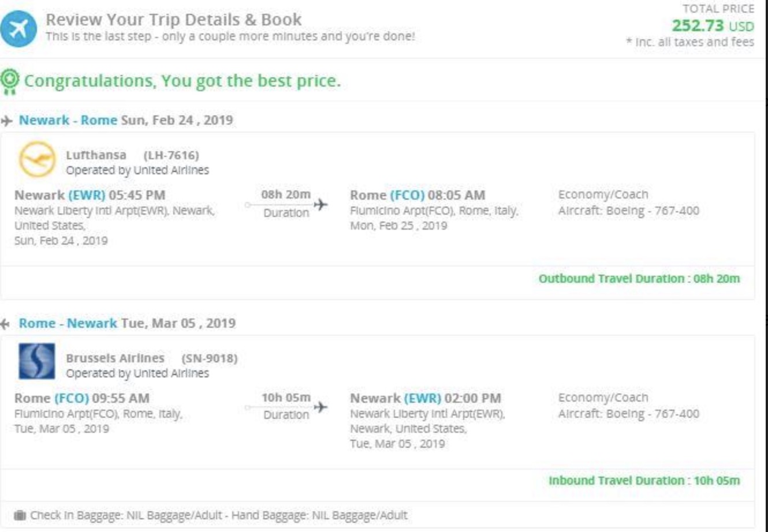Click the (FCO) code in outbound arrival
This screenshot has width=768, height=532.
(x=407, y=195)
